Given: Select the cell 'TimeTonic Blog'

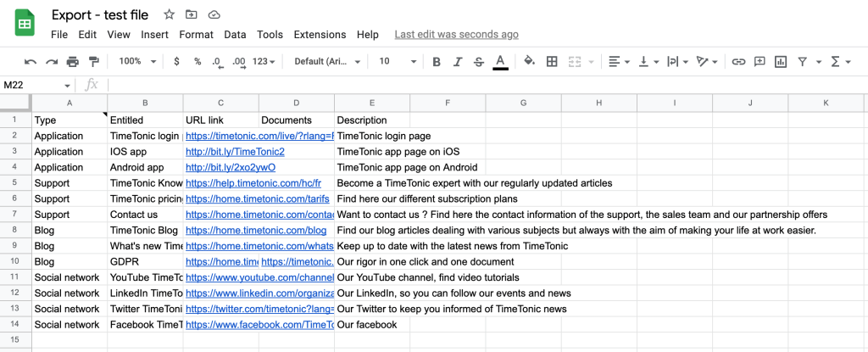Looking at the screenshot, I should pyautogui.click(x=145, y=230).
